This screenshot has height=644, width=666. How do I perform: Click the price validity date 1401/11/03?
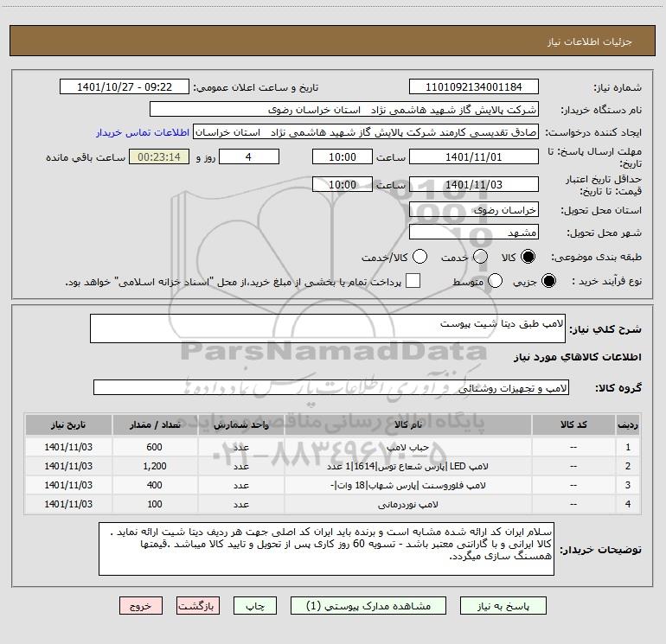[x=474, y=184]
